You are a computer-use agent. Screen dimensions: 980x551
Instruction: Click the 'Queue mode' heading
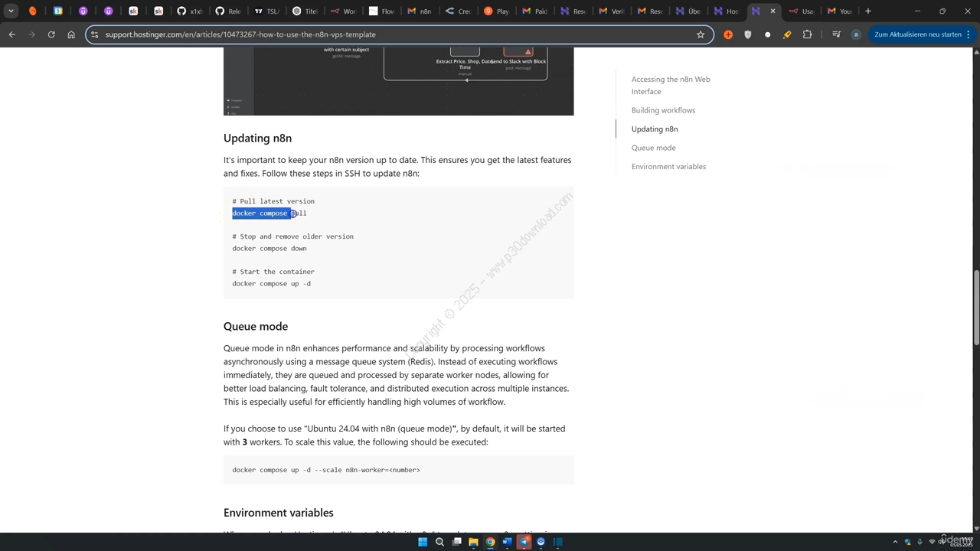coord(256,326)
